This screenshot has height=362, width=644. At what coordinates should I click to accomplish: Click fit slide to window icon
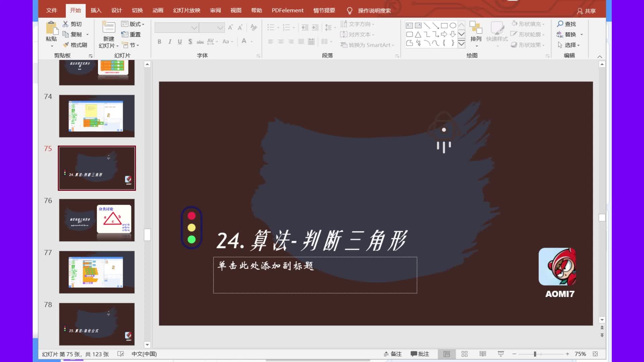pyautogui.click(x=595, y=354)
